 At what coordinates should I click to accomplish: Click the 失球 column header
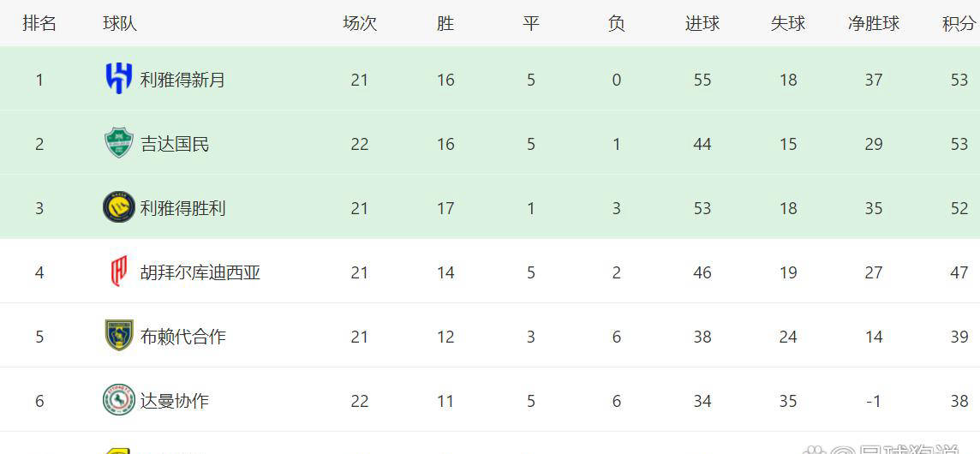(x=788, y=24)
